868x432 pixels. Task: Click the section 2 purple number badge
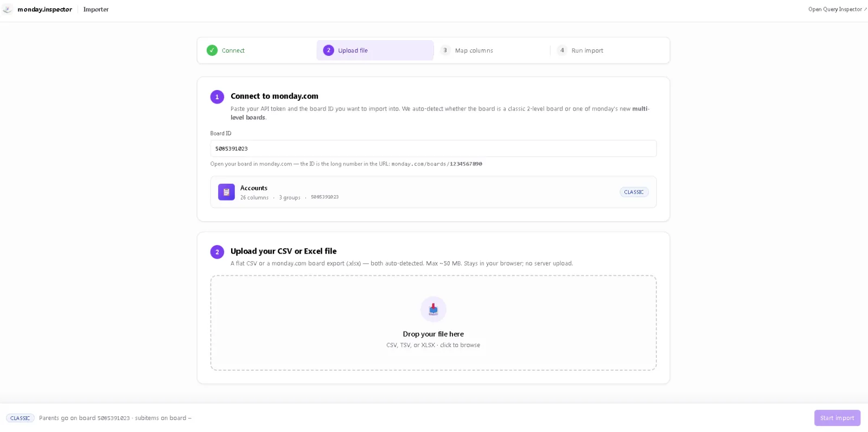pyautogui.click(x=217, y=252)
